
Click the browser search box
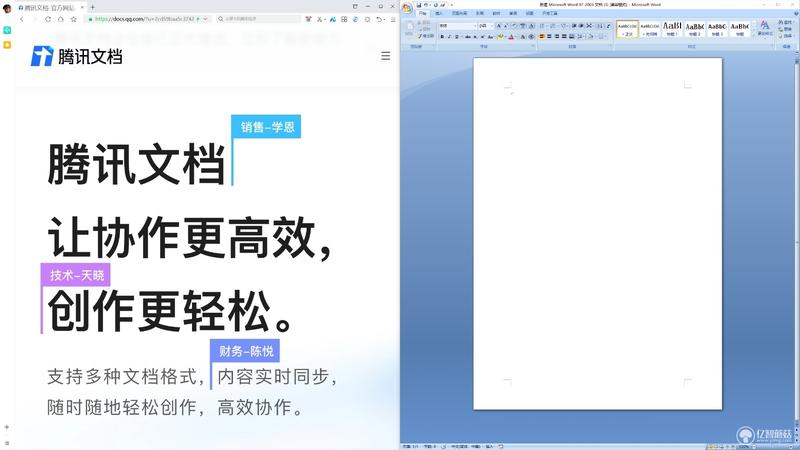(258, 19)
